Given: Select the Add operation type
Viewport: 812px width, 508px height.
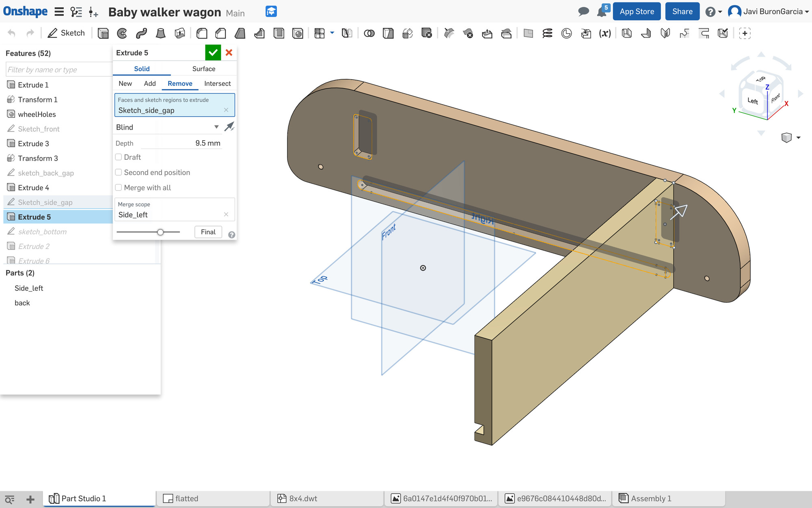Looking at the screenshot, I should 150,83.
